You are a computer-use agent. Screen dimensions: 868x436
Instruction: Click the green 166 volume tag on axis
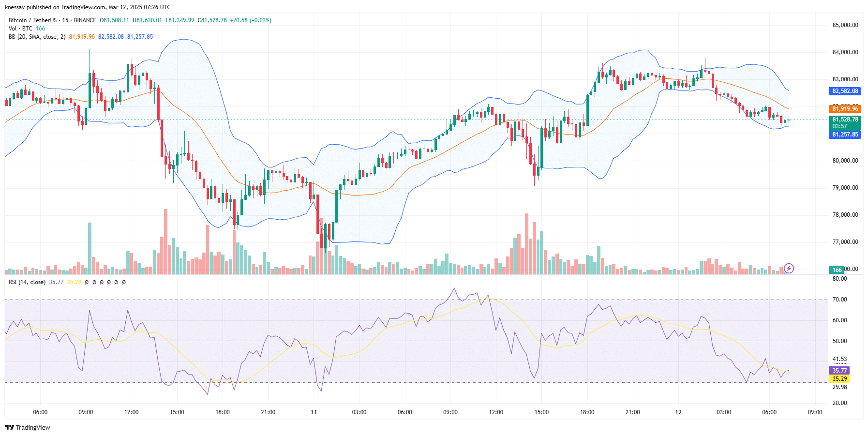coord(837,270)
